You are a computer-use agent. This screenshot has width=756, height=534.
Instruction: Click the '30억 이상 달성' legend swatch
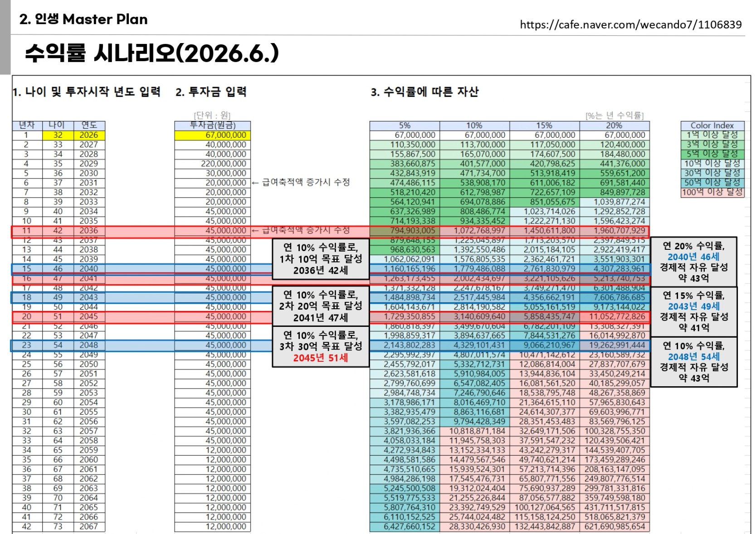pyautogui.click(x=712, y=173)
